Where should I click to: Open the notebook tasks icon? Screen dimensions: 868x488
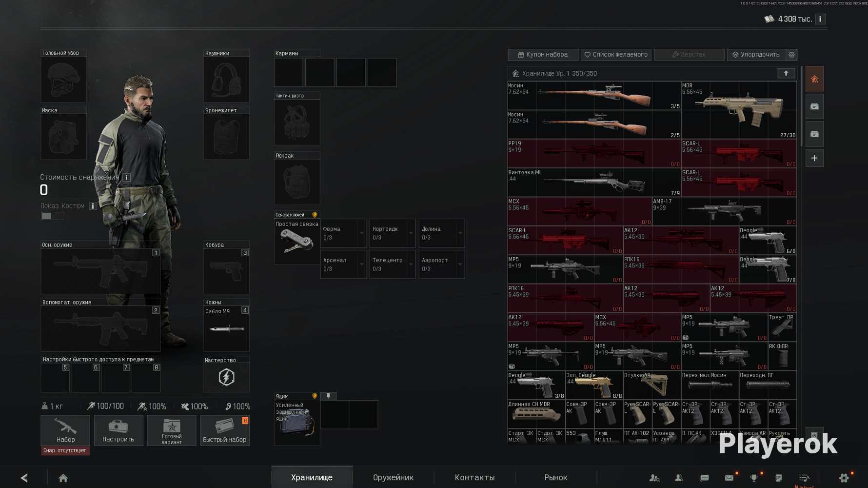779,478
